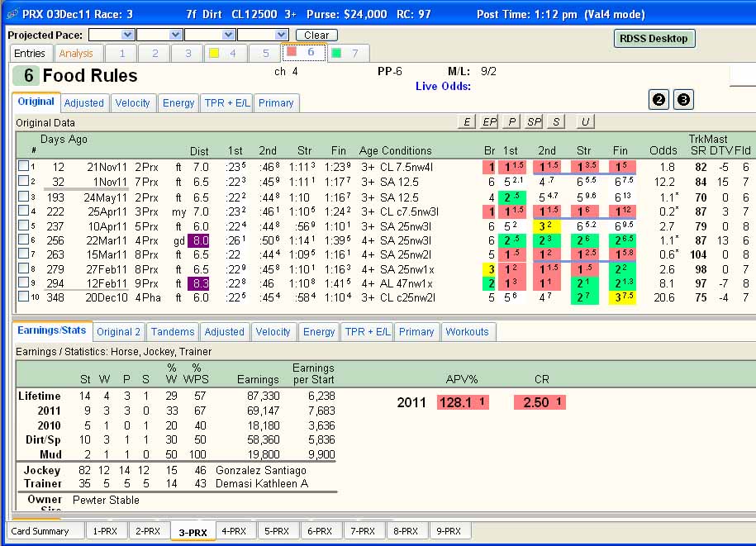Check the box for past race 3
Image resolution: width=756 pixels, height=546 pixels.
pyautogui.click(x=22, y=196)
